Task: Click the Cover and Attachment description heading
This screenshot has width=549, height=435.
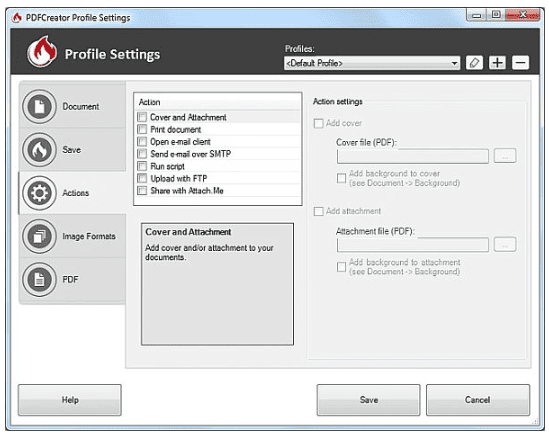Action: [x=188, y=232]
